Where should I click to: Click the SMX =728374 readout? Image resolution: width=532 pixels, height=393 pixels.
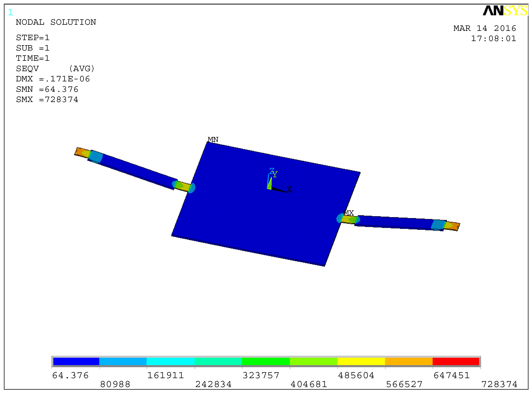tap(47, 99)
